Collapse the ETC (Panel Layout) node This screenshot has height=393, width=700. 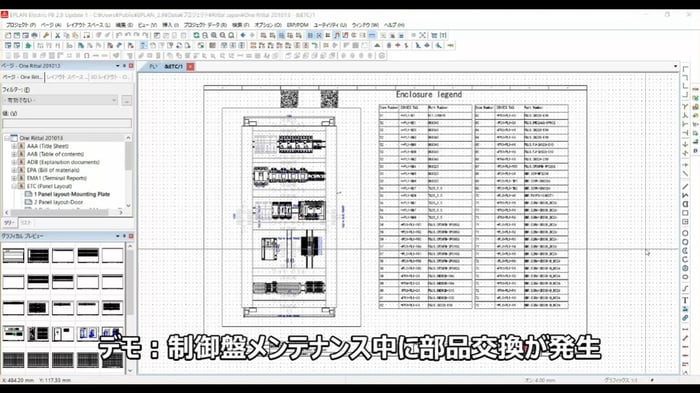point(14,186)
